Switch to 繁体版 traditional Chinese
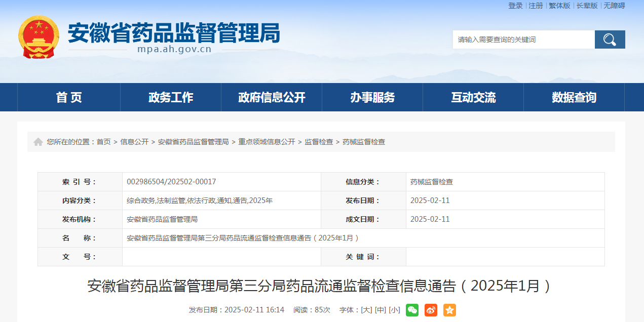This screenshot has height=322, width=644. [x=559, y=6]
